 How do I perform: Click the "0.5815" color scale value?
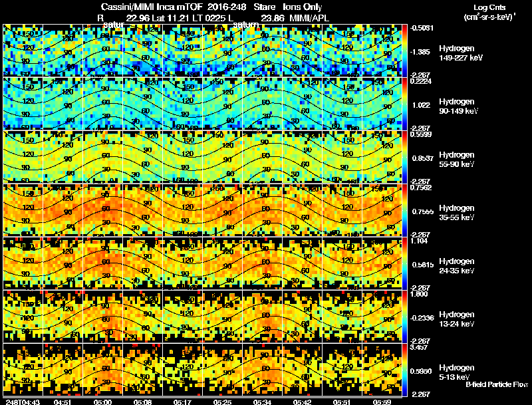423,265
